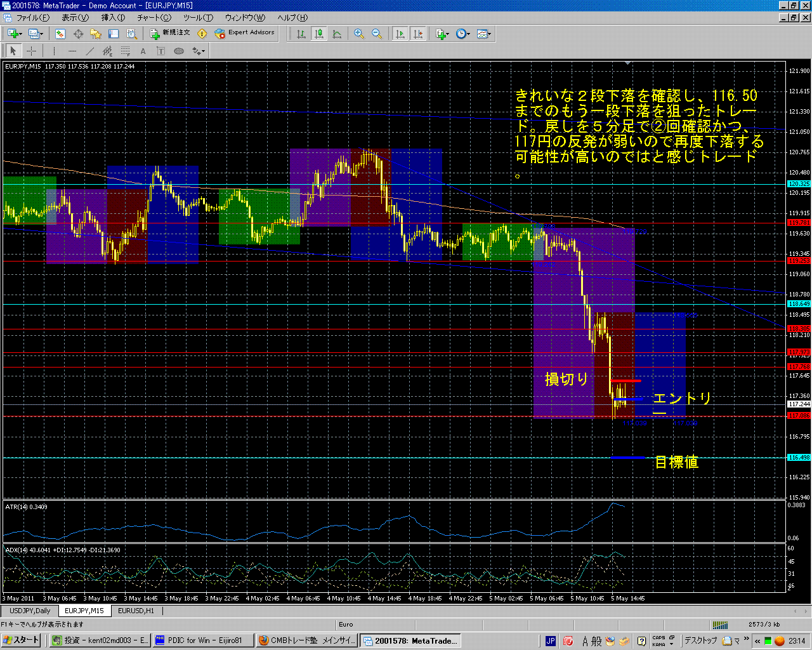Click the Expert Advisors button
The image size is (812, 650).
pos(245,33)
